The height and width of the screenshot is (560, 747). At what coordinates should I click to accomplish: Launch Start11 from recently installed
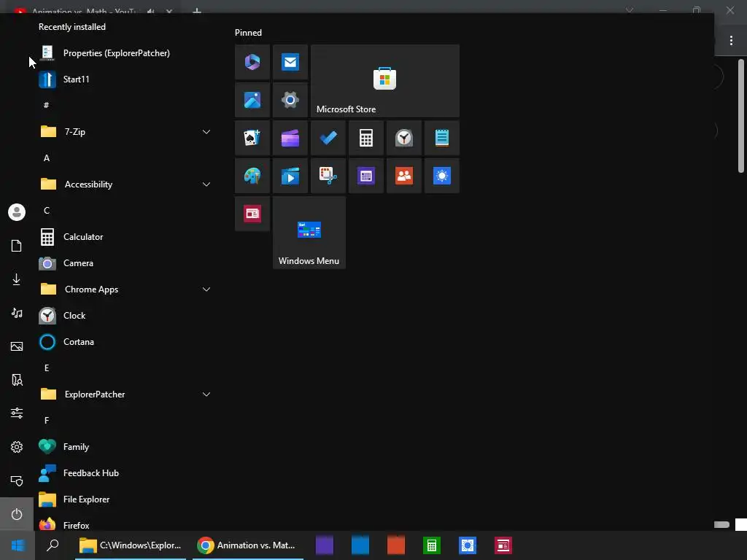[125, 79]
